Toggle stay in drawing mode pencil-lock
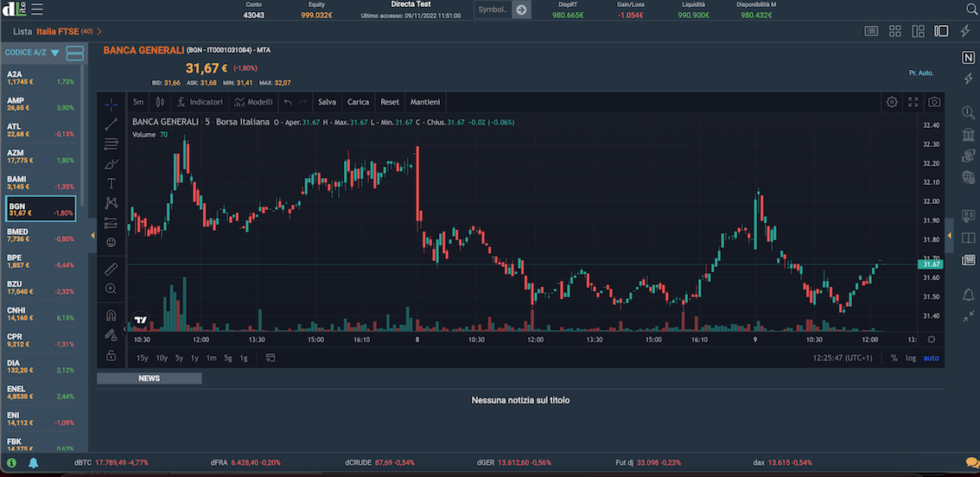 pyautogui.click(x=111, y=335)
